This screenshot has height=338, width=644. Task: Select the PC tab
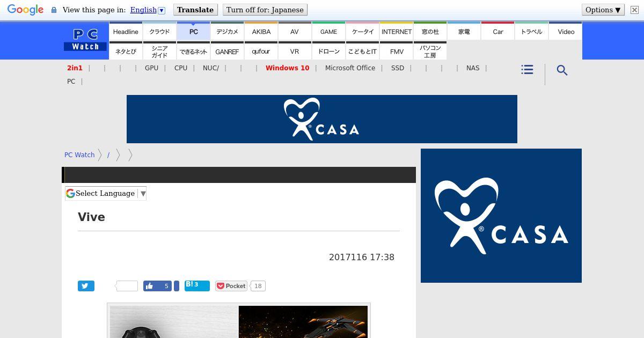[x=193, y=32]
